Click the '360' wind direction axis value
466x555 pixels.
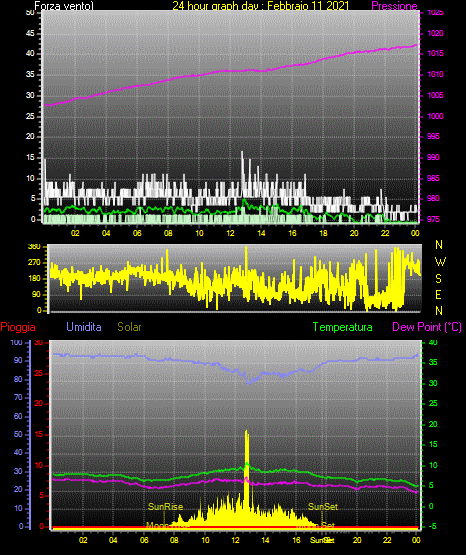pyautogui.click(x=34, y=246)
